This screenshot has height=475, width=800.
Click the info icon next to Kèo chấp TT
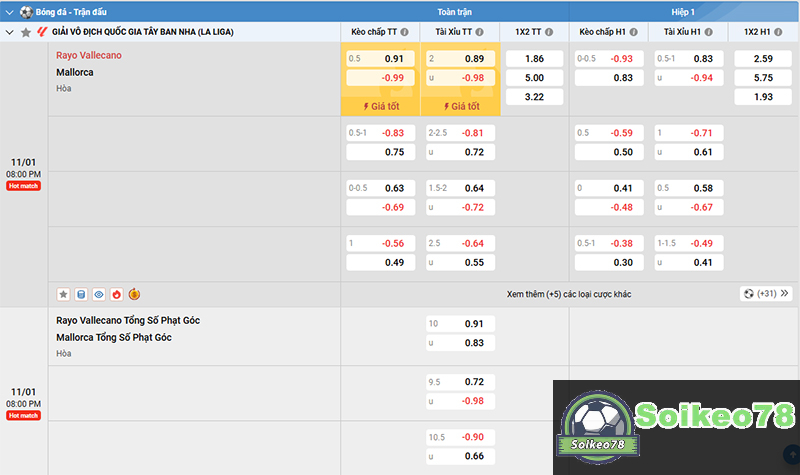[x=405, y=32]
